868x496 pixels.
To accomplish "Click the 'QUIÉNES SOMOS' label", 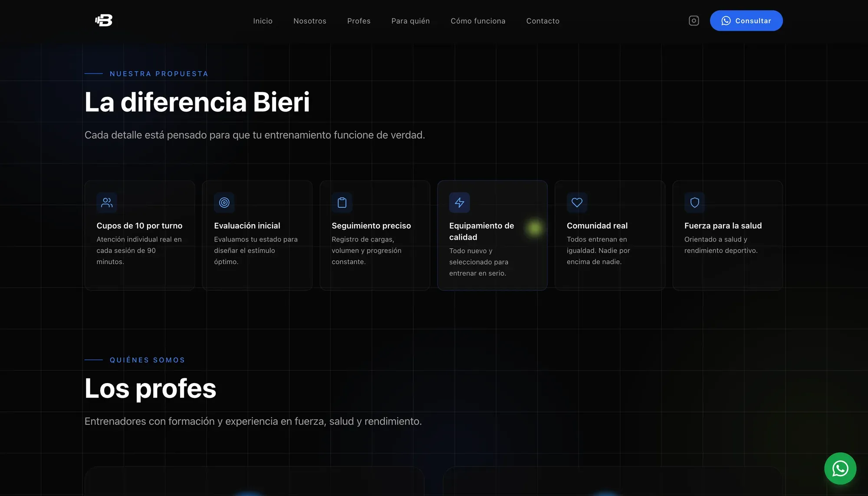I will pyautogui.click(x=147, y=360).
